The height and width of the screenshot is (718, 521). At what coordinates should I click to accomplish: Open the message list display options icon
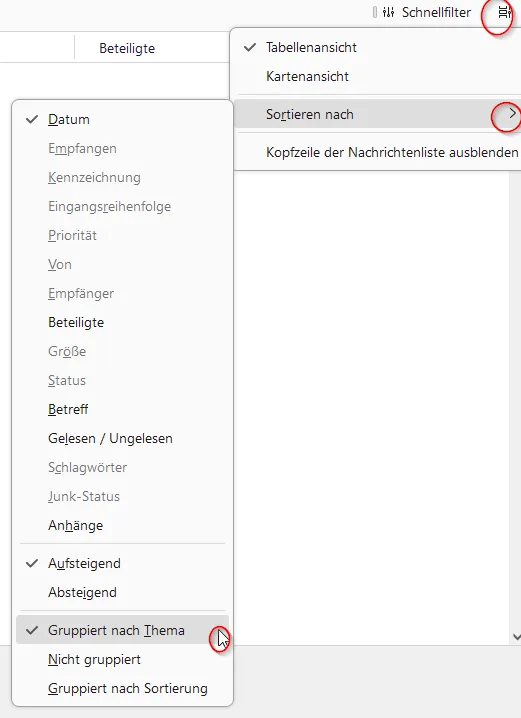[x=505, y=12]
